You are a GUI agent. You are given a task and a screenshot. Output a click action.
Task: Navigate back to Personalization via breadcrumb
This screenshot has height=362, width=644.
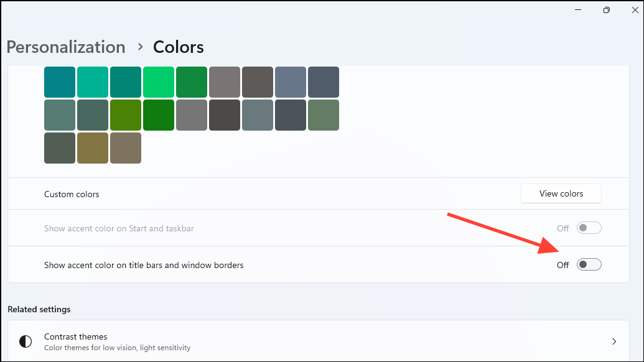click(x=65, y=47)
